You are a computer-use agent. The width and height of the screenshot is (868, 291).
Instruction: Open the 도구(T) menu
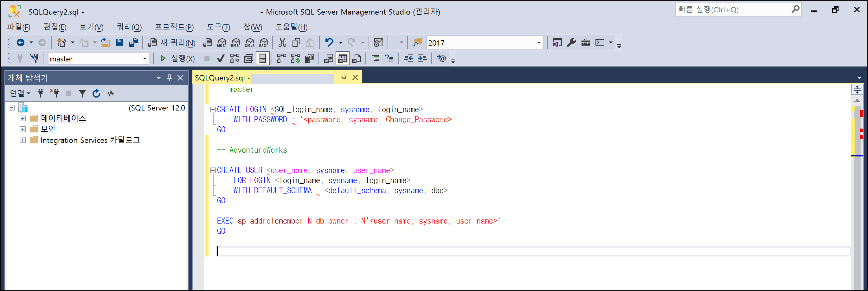[x=218, y=27]
